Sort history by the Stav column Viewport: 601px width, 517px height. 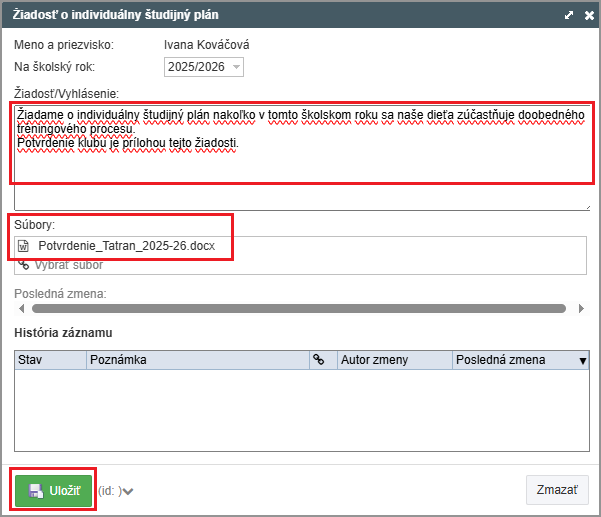point(50,360)
